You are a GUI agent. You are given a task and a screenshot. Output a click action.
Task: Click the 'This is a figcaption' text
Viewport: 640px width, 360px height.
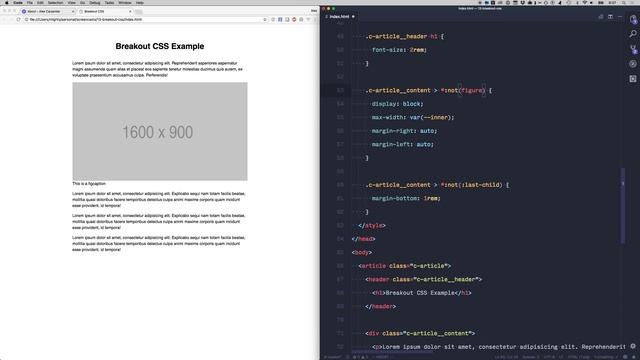(89, 184)
